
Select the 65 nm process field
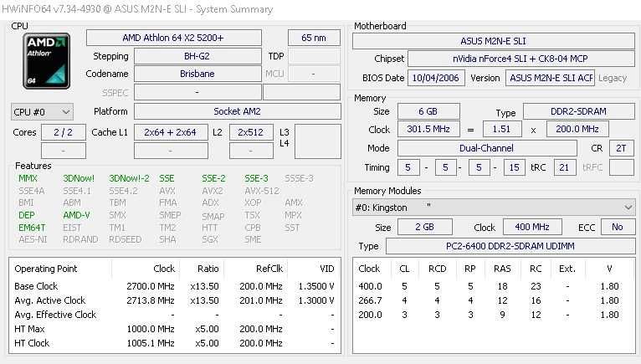(314, 38)
